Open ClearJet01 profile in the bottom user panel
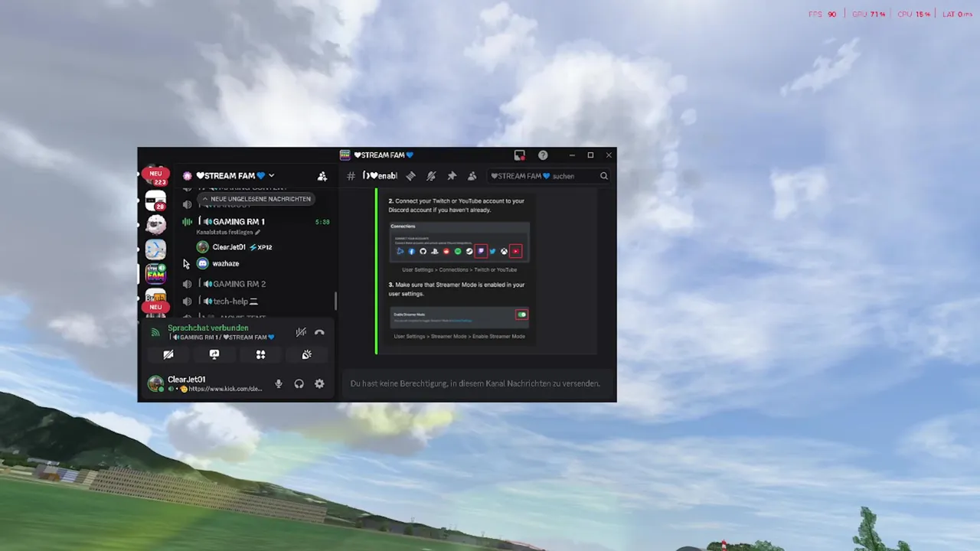This screenshot has height=551, width=980. [x=205, y=383]
